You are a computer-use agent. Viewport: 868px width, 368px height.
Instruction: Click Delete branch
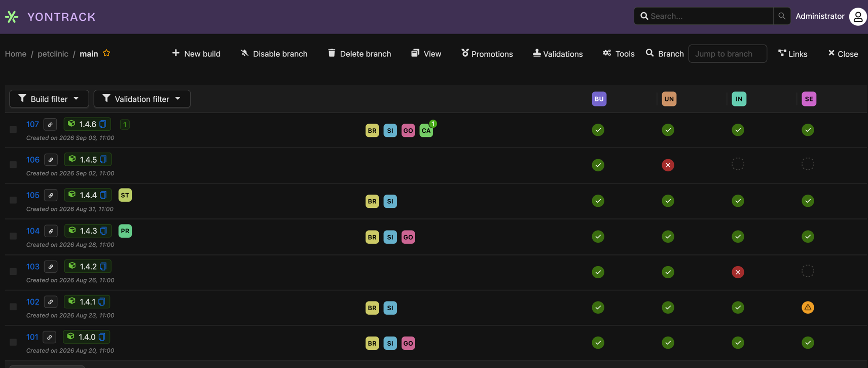[x=359, y=54]
